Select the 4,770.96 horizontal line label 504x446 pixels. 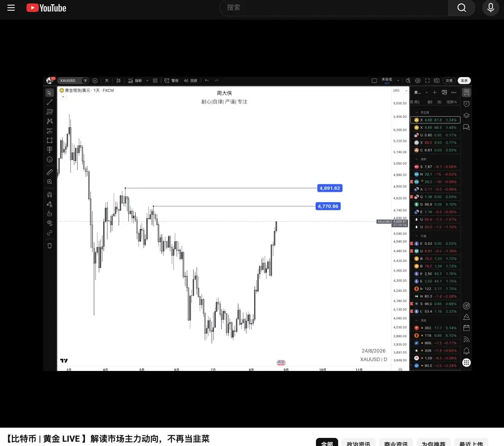click(328, 206)
